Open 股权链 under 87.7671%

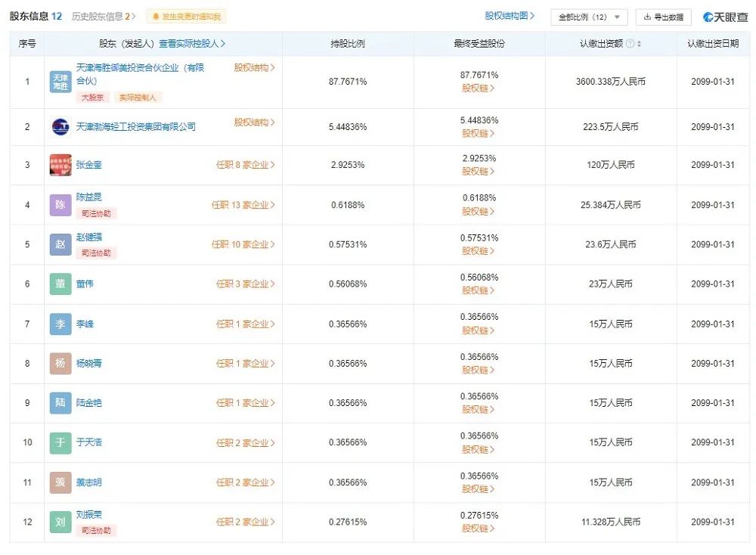point(479,88)
